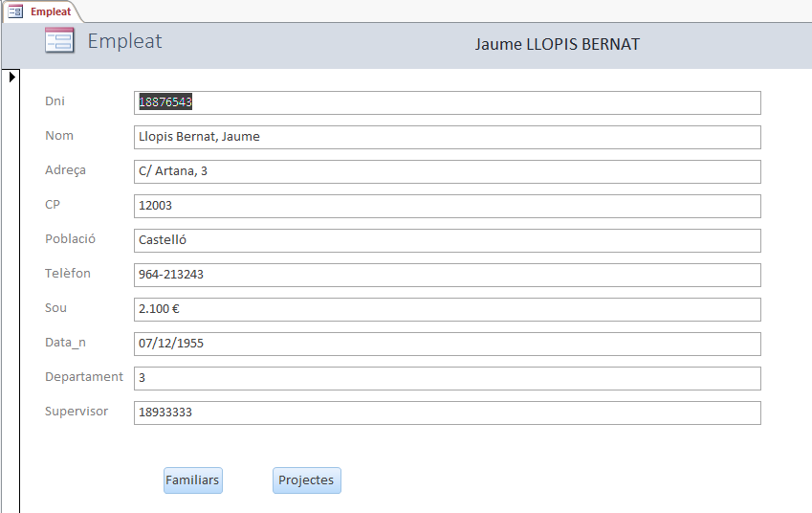This screenshot has height=513, width=812.
Task: Click into the CP field with 12003
Action: [x=447, y=206]
